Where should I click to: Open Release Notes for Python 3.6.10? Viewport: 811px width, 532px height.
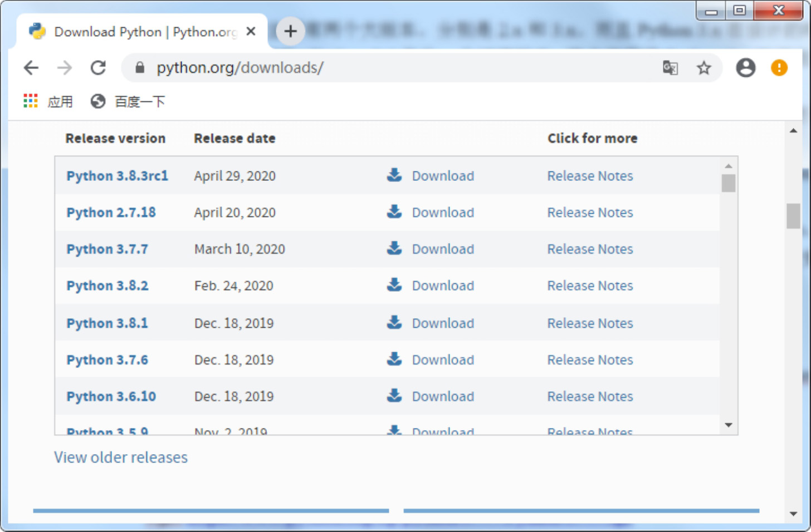(590, 397)
